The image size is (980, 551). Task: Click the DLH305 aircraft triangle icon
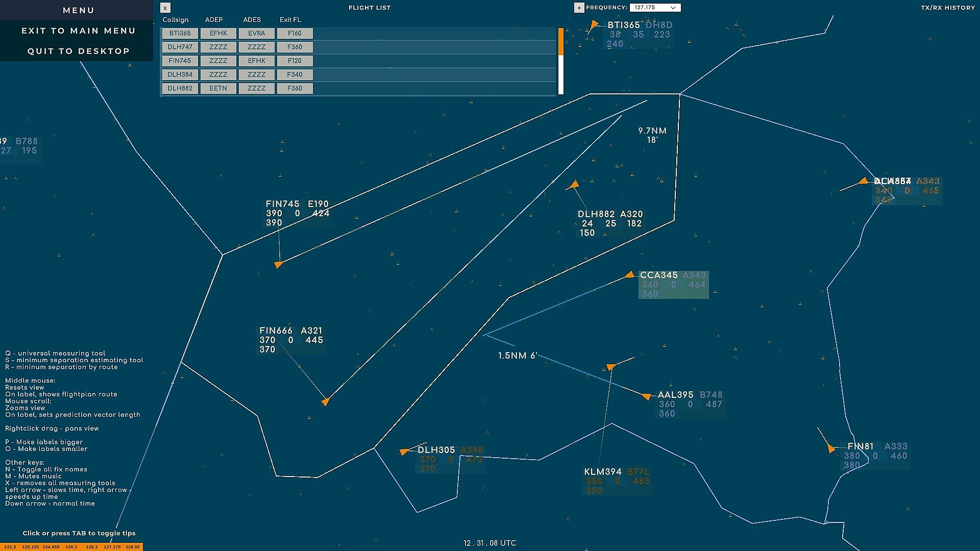pos(404,452)
